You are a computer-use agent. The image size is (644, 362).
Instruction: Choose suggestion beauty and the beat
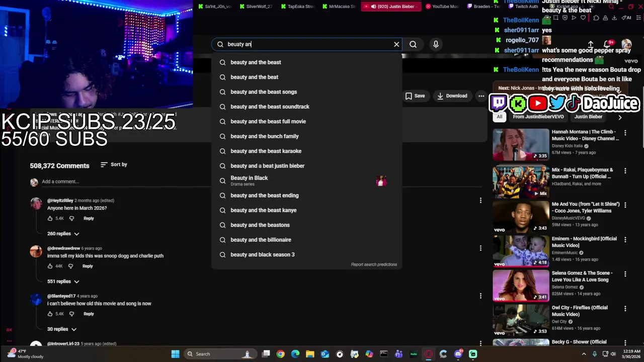(x=306, y=77)
